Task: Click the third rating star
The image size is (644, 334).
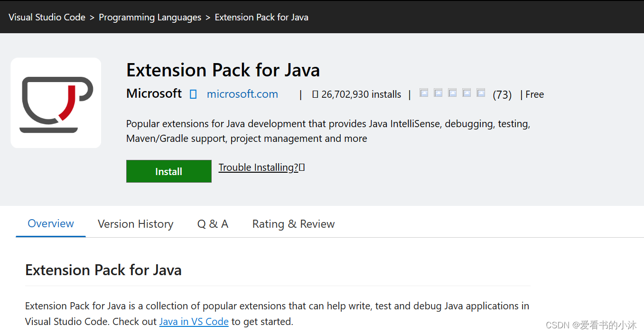Action: coord(452,93)
